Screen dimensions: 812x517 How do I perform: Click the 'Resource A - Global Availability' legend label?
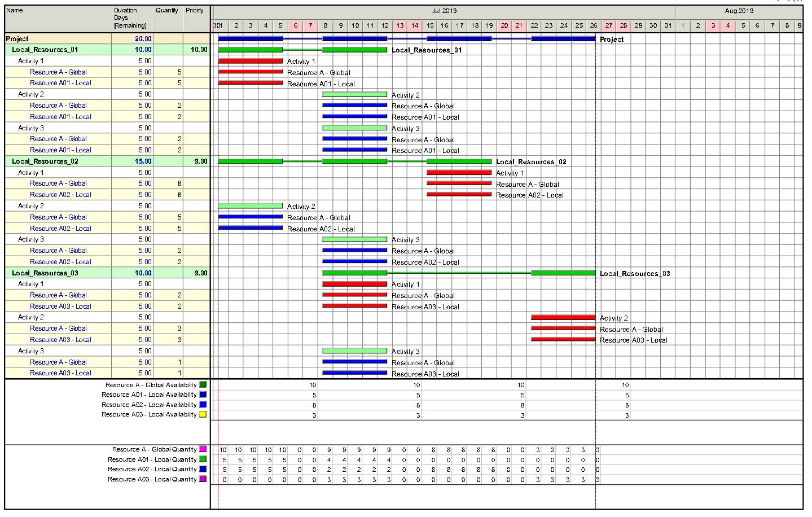point(151,385)
